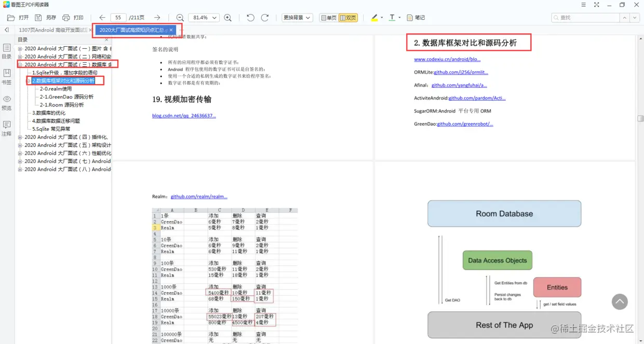
Task: Open the 更换背景 background dropdown
Action: click(297, 18)
